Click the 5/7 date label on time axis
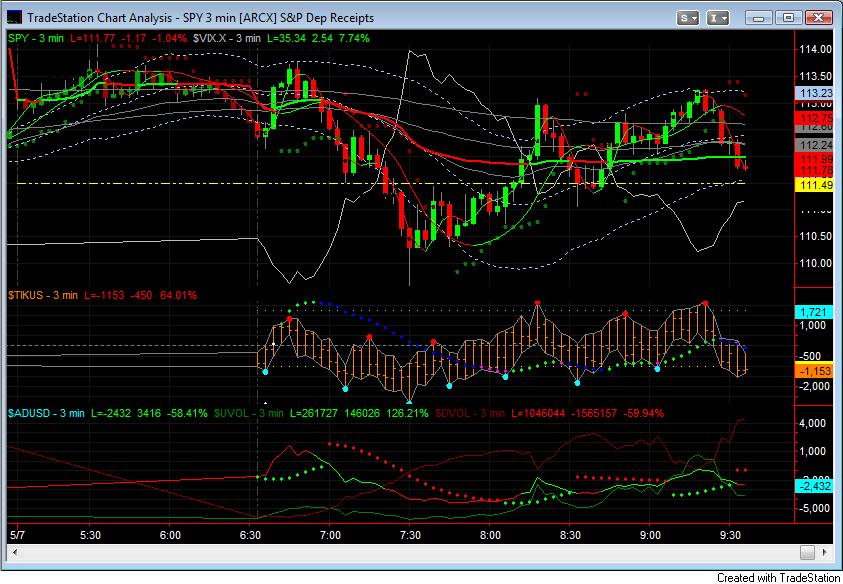 (17, 536)
